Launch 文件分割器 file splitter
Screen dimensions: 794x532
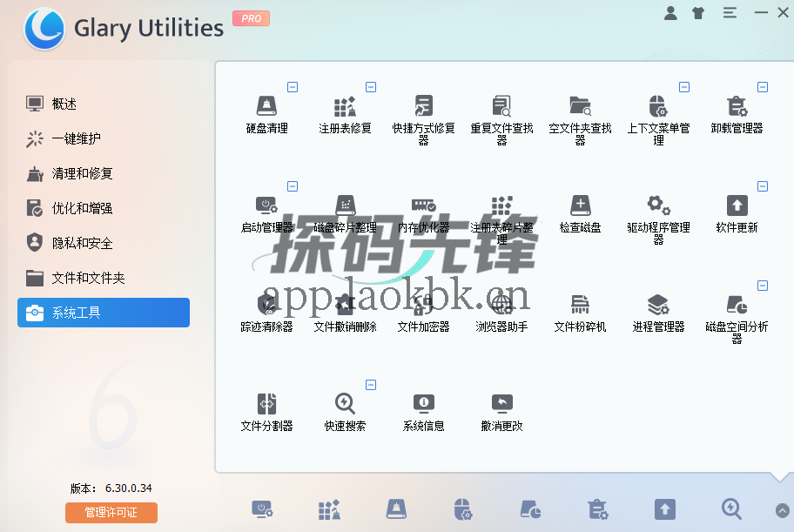267,413
